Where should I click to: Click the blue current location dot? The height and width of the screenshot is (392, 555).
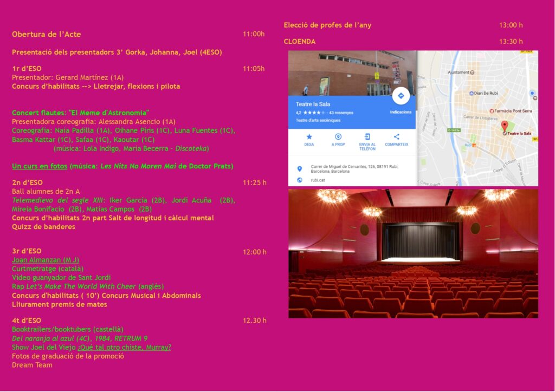pyautogui.click(x=532, y=93)
